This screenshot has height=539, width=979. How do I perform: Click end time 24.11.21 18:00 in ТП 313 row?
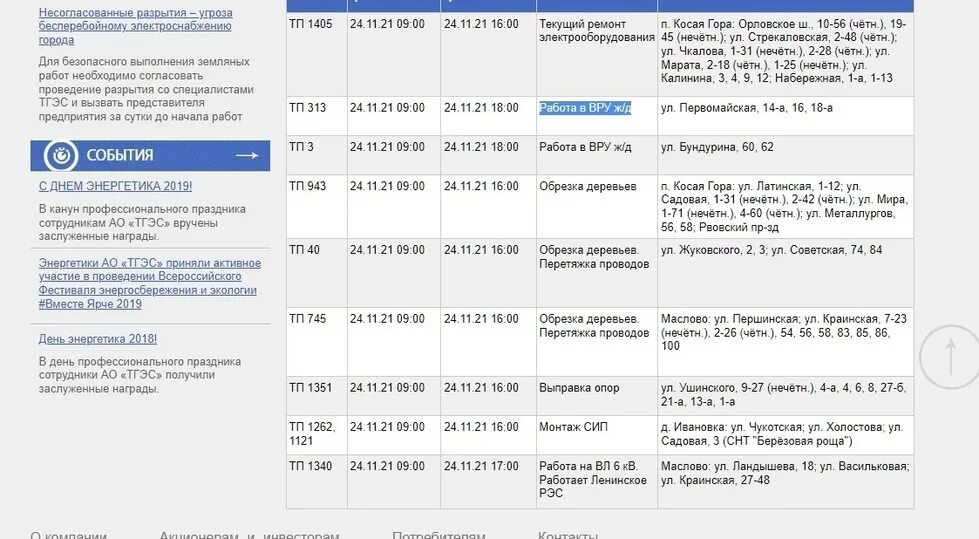pos(481,108)
